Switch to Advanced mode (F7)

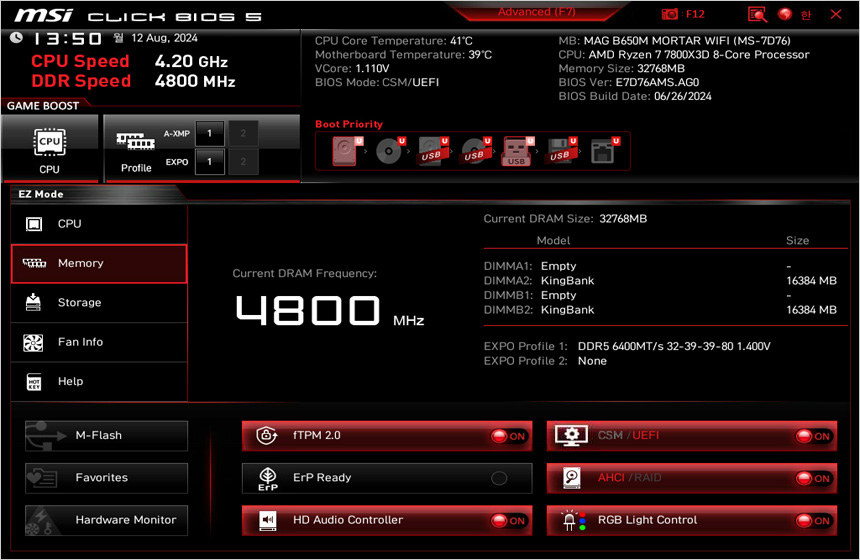point(538,12)
